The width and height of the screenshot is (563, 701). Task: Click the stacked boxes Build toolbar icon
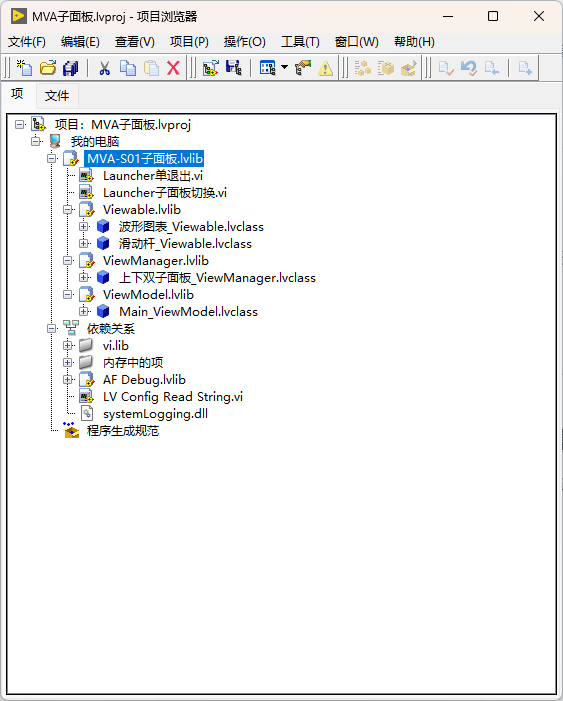[363, 68]
